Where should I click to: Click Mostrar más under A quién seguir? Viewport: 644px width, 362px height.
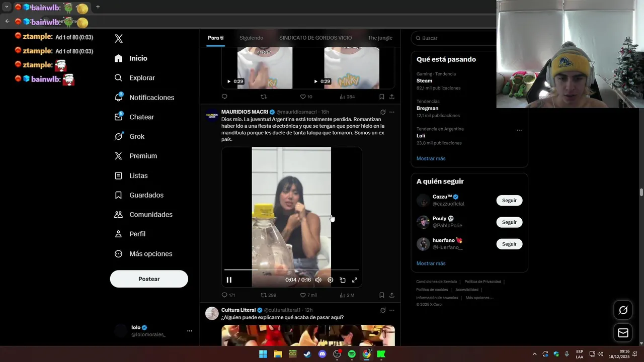coord(431,263)
